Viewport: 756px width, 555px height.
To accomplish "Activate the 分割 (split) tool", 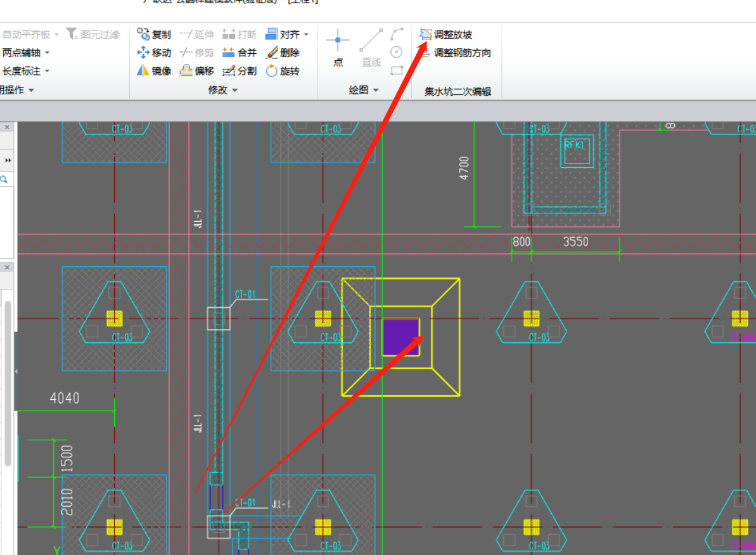I will (x=239, y=71).
